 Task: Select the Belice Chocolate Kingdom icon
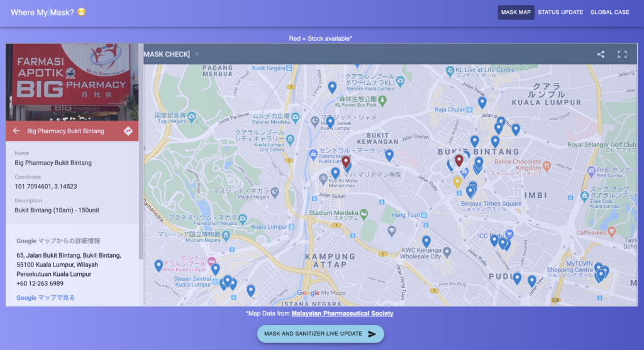[x=547, y=166]
